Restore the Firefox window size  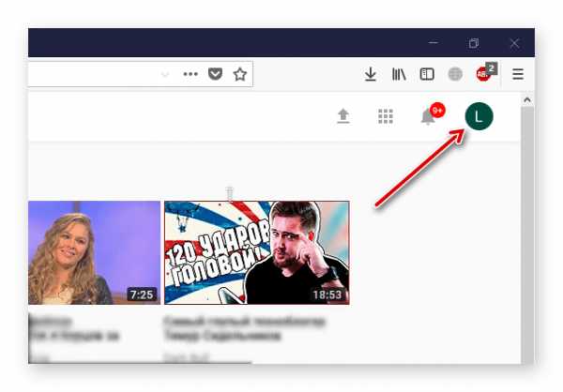(x=474, y=43)
